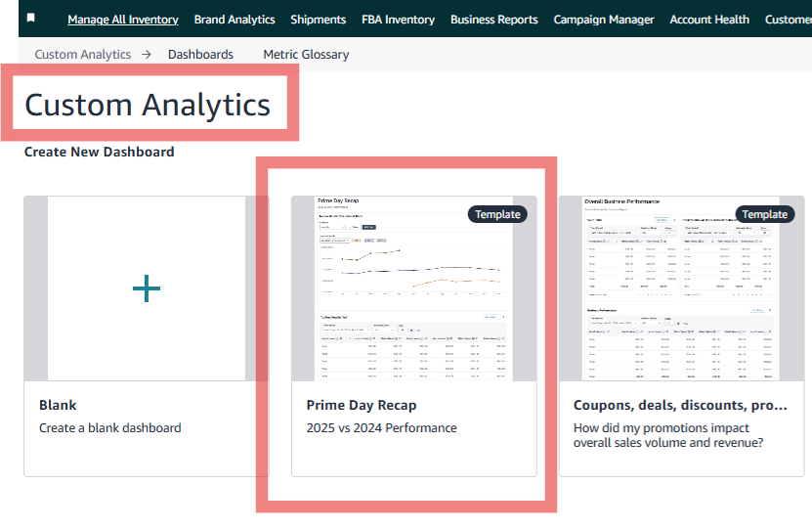Select the Blank dashboard card title
The height and width of the screenshot is (530, 812).
click(x=58, y=405)
